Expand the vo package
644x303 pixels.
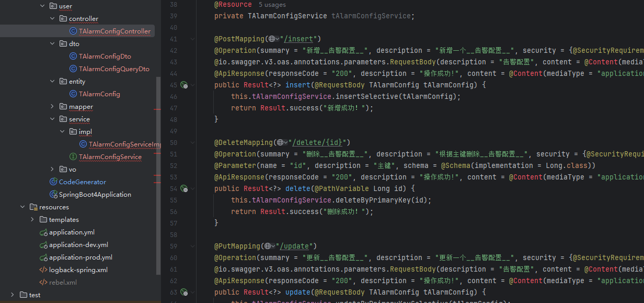[52, 170]
